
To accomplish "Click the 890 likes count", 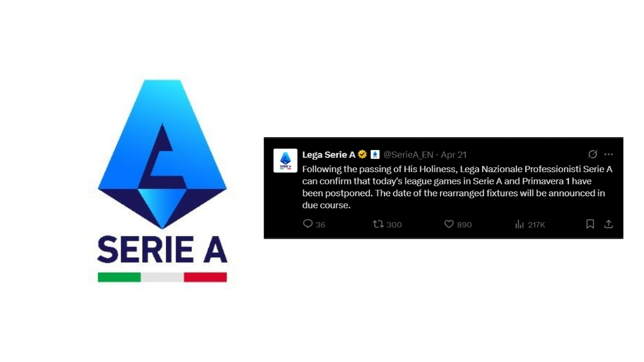I will tap(465, 225).
